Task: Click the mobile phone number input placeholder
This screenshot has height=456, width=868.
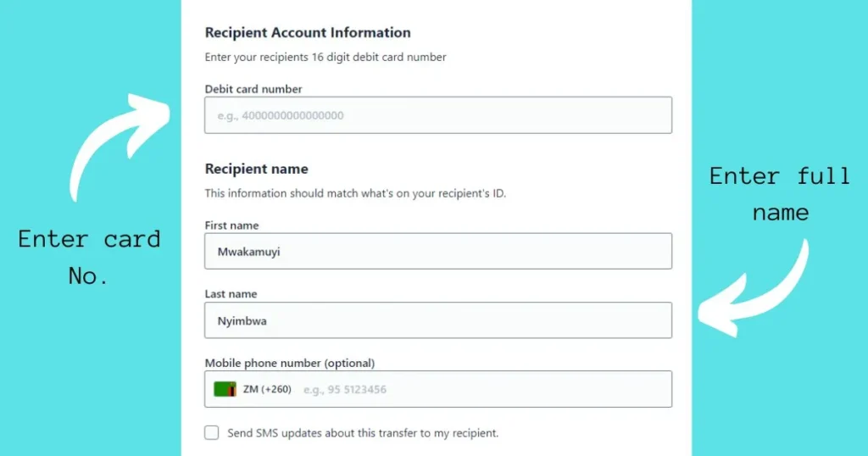Action: [345, 390]
